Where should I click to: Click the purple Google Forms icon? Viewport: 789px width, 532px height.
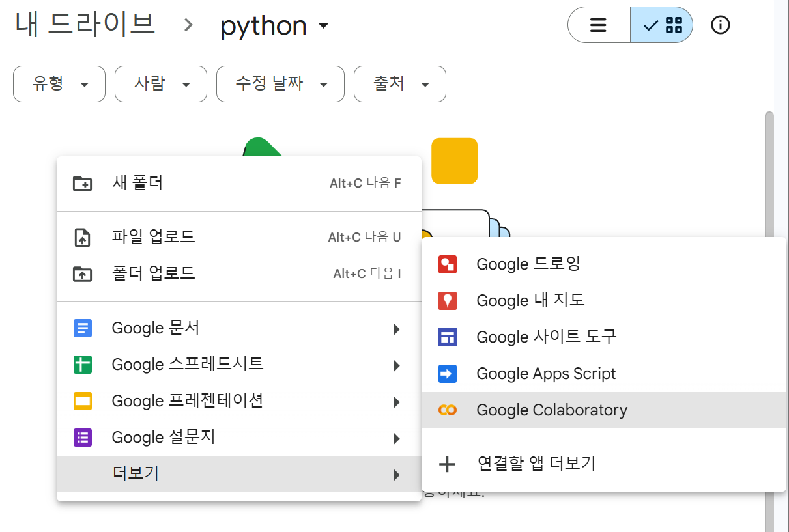(x=83, y=438)
